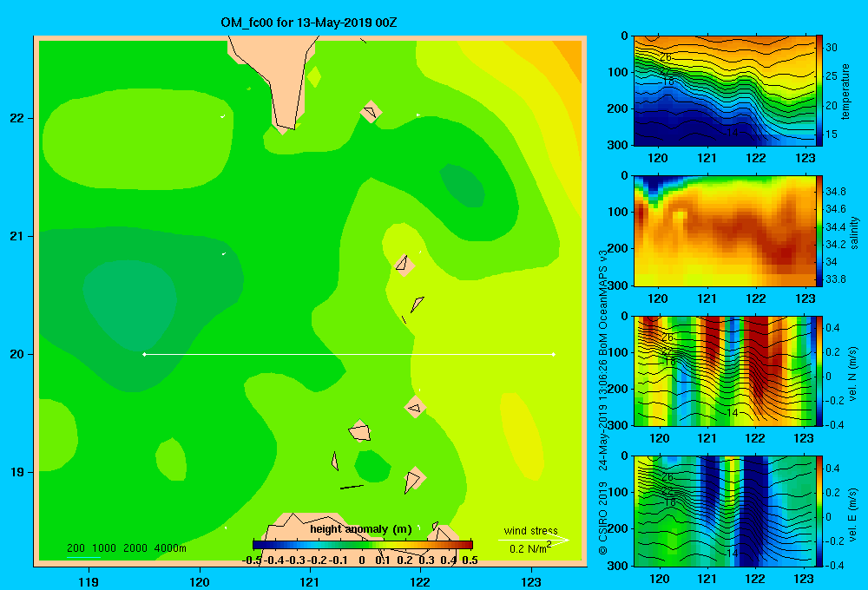This screenshot has width=868, height=590.
Task: Click the 'wind stress' legend label
Action: tap(530, 530)
